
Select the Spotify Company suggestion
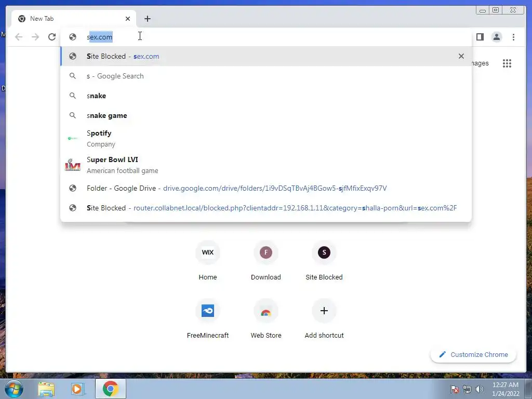click(x=266, y=138)
